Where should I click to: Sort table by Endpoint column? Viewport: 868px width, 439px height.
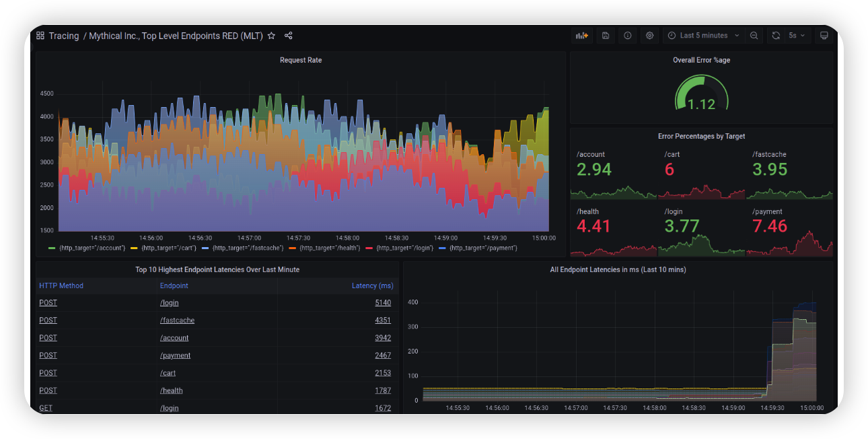[174, 285]
